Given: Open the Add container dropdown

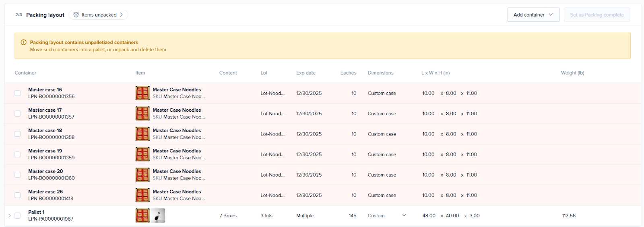Looking at the screenshot, I should (x=533, y=15).
